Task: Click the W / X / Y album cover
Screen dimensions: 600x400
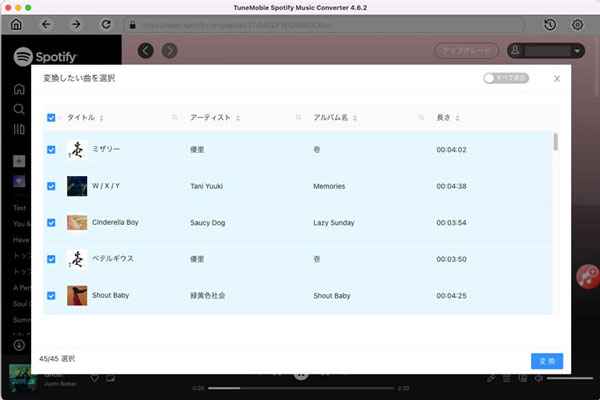Action: 77,186
